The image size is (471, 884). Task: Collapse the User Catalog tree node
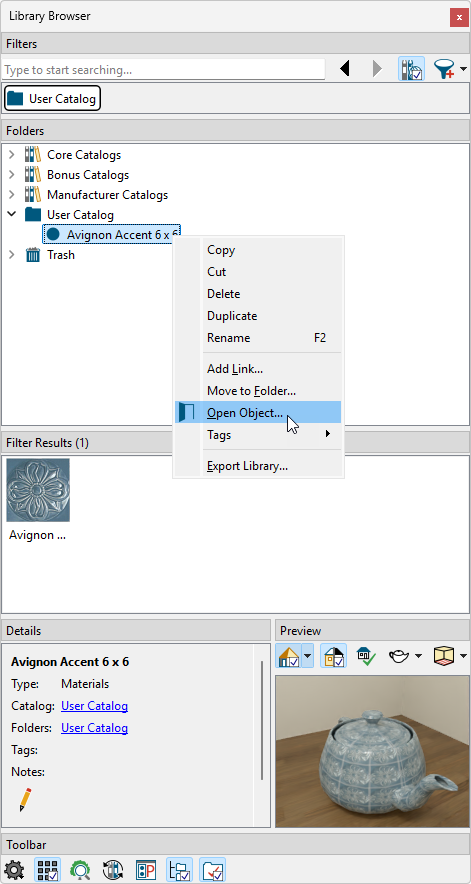[12, 215]
